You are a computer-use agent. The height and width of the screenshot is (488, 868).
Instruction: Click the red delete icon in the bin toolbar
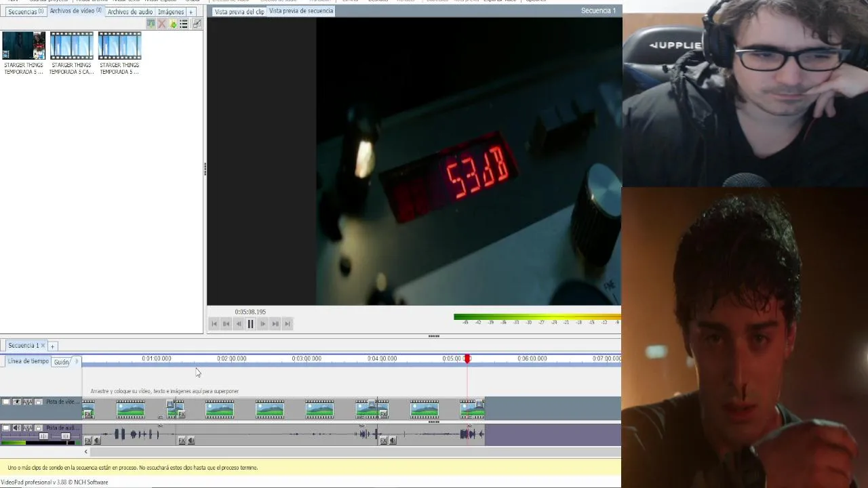tap(161, 24)
